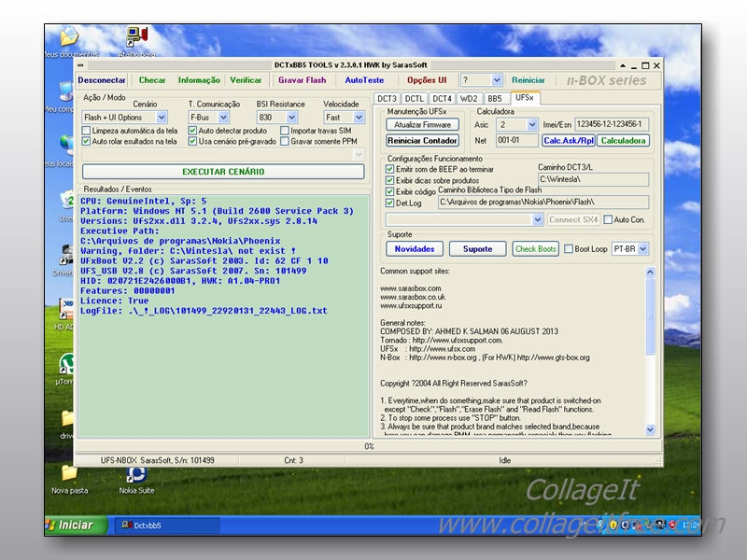Enable Limpeza automática da tela checkbox
This screenshot has height=560, width=747.
[x=86, y=131]
